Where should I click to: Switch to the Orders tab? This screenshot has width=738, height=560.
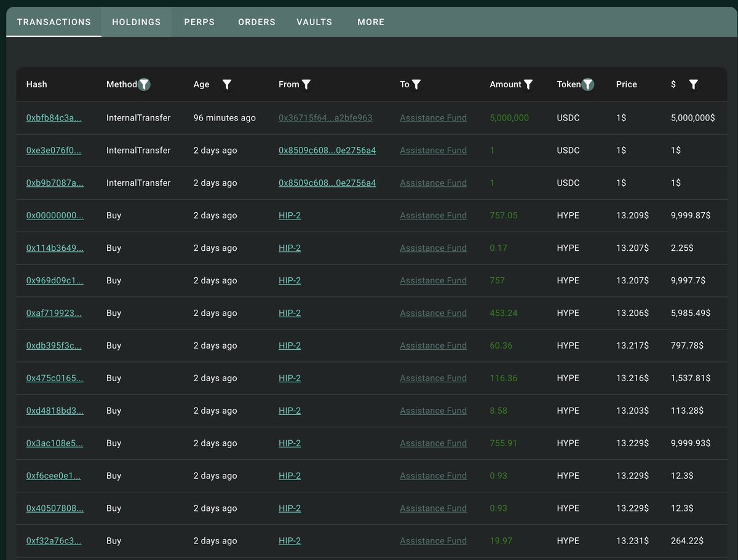[257, 22]
